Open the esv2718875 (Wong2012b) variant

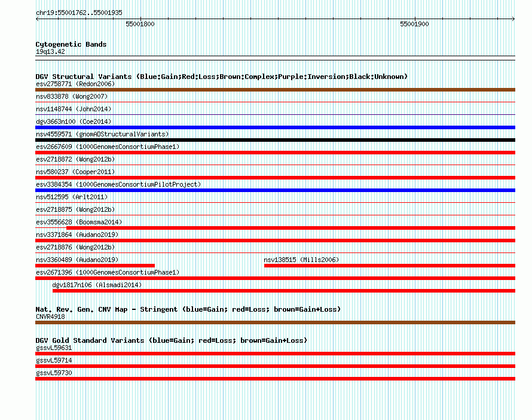coord(75,209)
